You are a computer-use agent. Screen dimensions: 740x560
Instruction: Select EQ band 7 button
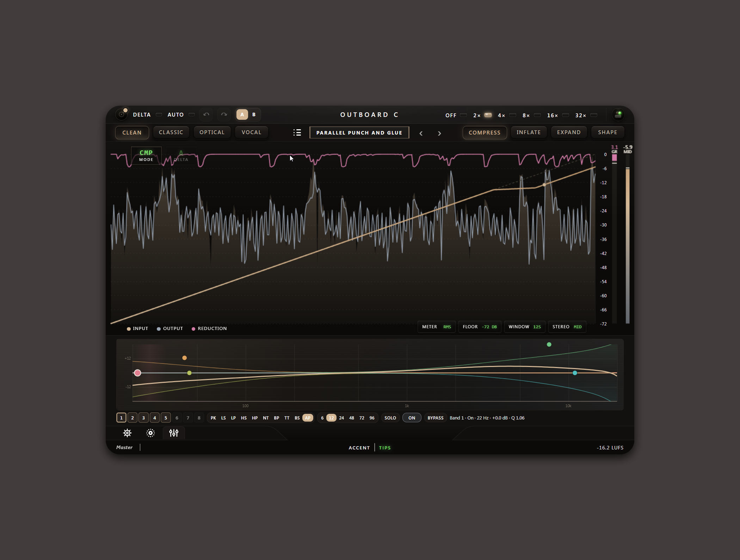pos(188,418)
